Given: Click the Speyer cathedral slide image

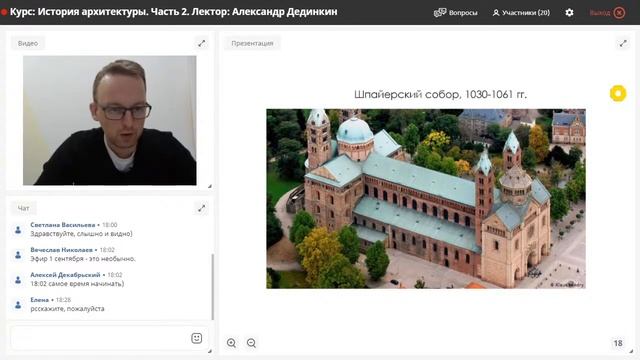Looking at the screenshot, I should [x=426, y=198].
